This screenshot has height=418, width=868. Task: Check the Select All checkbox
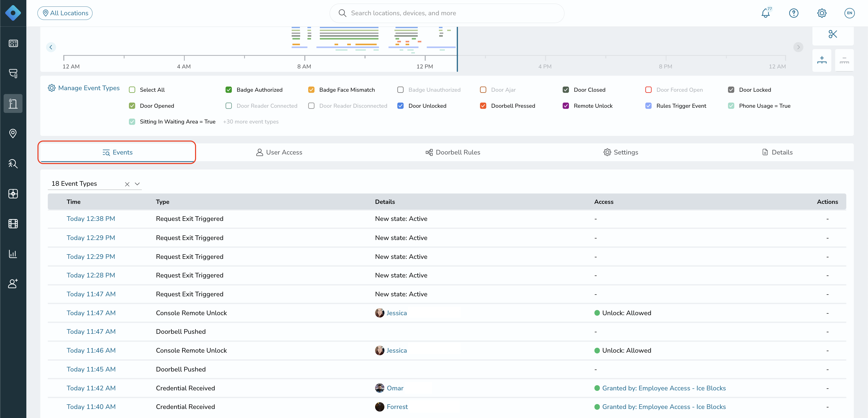[132, 90]
